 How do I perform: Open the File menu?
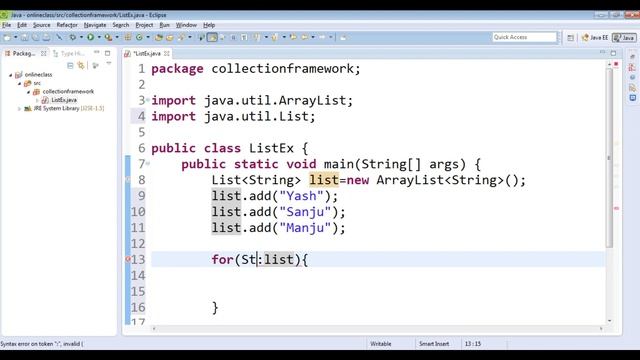pyautogui.click(x=7, y=25)
